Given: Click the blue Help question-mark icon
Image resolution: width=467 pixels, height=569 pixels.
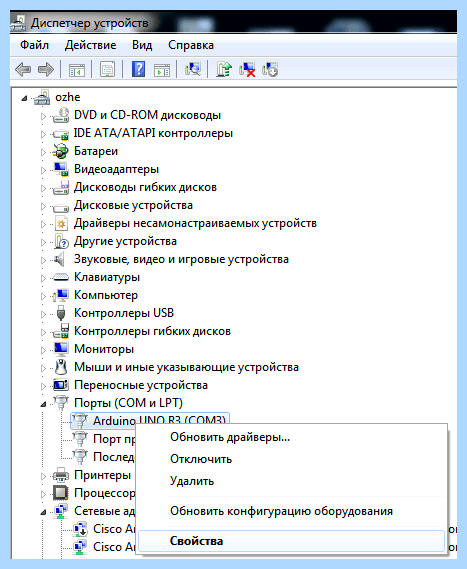Looking at the screenshot, I should pos(139,69).
